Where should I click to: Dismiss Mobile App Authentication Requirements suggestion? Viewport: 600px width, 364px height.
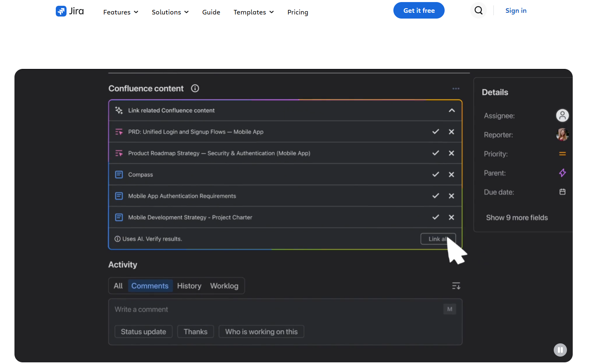[x=451, y=196]
